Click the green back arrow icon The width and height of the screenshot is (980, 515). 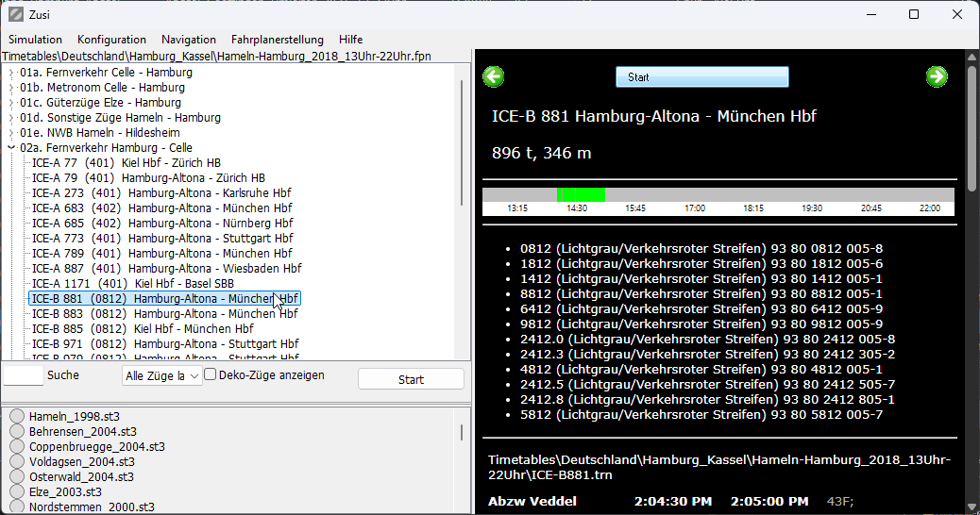(493, 76)
